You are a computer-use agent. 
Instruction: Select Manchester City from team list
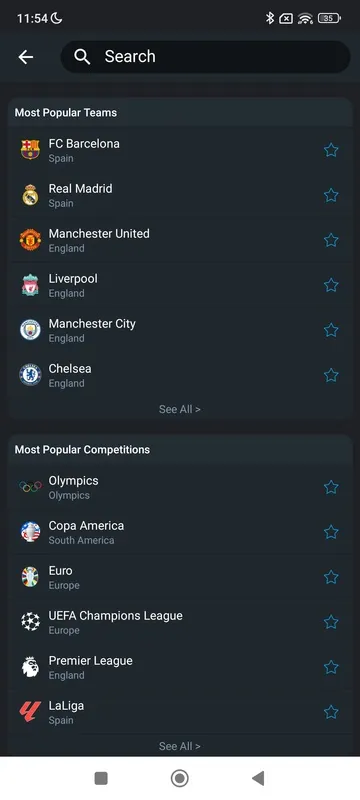tap(180, 330)
